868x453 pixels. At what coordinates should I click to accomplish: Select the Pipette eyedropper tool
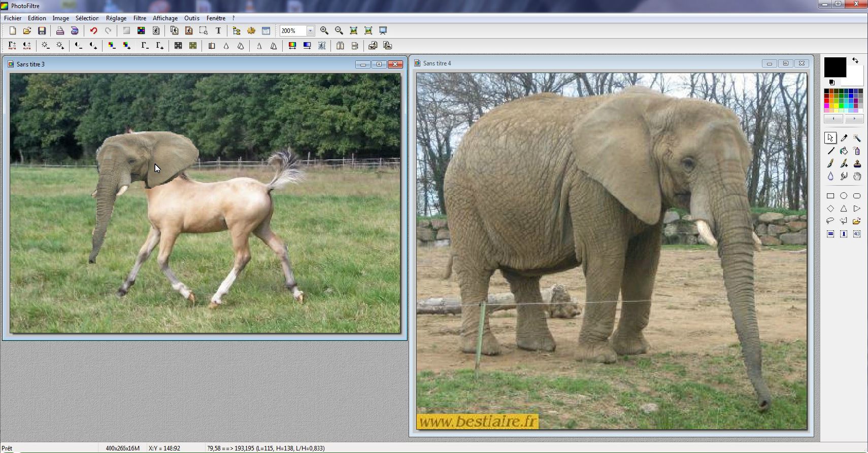(x=844, y=138)
